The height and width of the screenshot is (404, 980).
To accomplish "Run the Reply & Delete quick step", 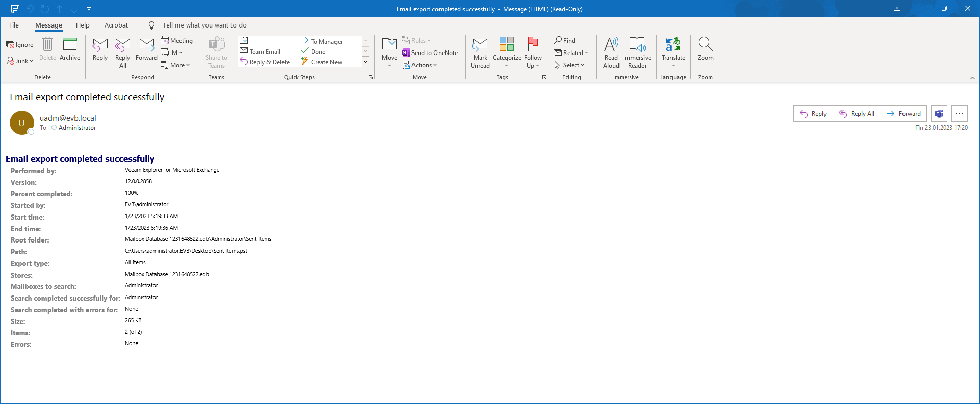I will pos(265,62).
